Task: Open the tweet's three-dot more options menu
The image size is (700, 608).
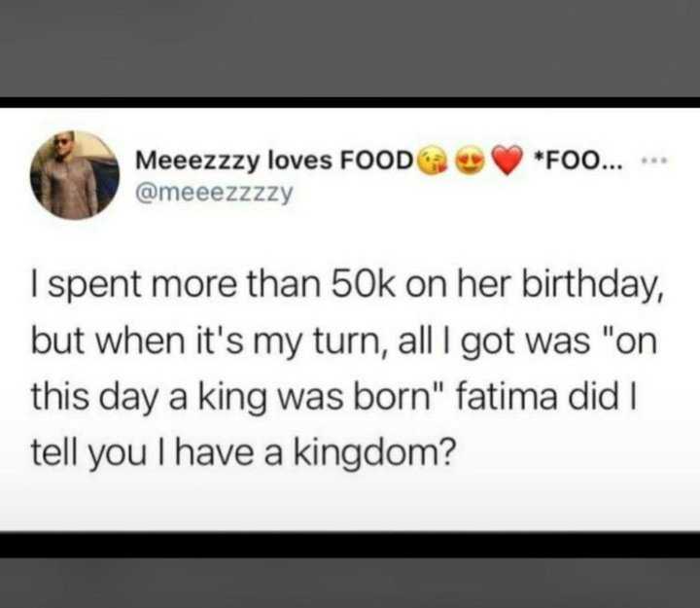Action: (654, 160)
